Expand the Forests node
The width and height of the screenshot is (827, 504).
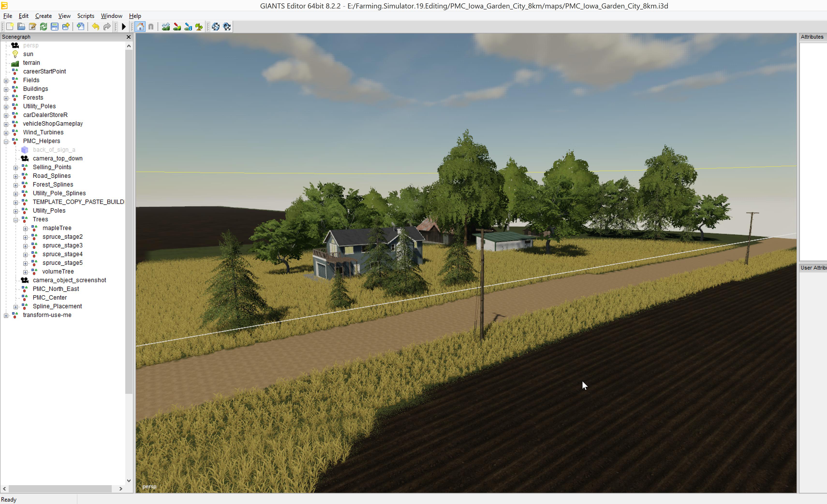(x=6, y=98)
